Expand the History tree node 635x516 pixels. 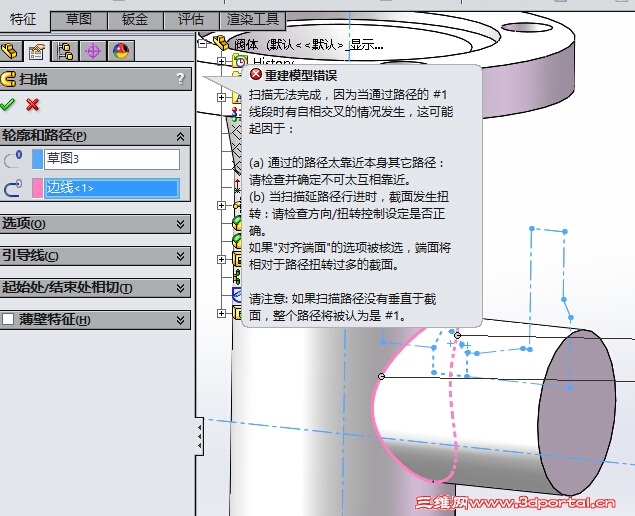coord(222,61)
